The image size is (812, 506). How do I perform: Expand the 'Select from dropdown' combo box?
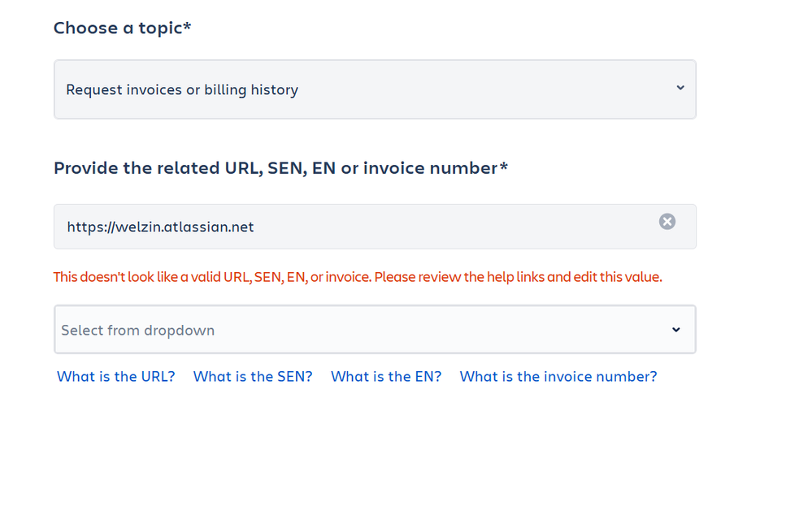point(374,330)
